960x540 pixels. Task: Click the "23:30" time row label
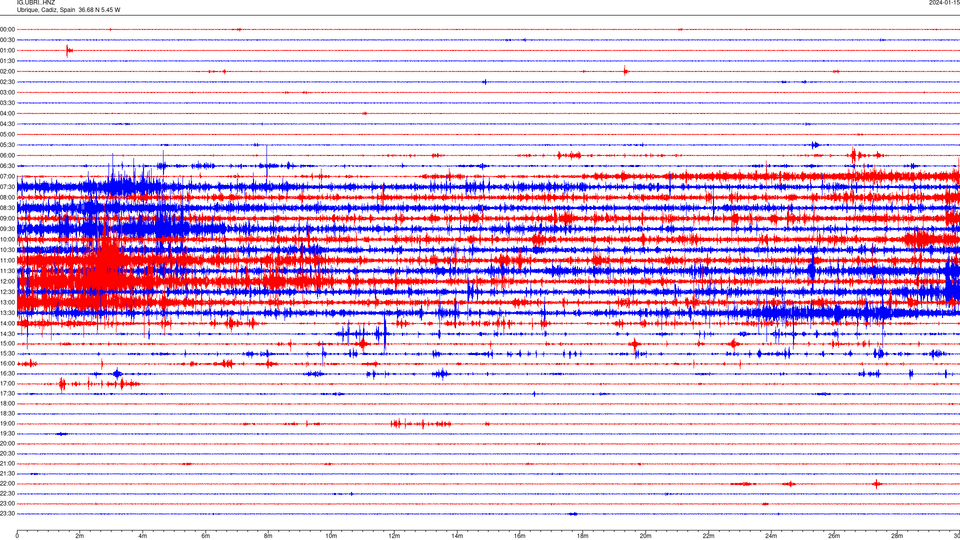tap(7, 514)
